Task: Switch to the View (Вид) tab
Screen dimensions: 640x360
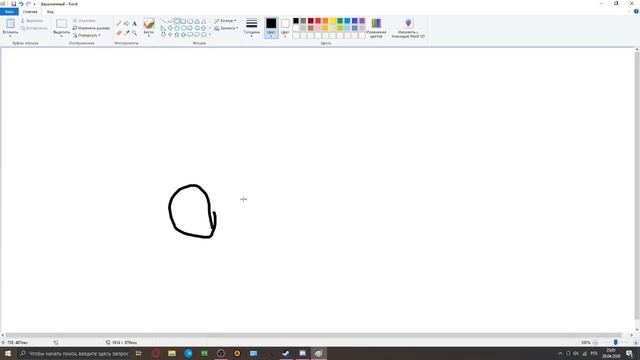Action: (50, 11)
